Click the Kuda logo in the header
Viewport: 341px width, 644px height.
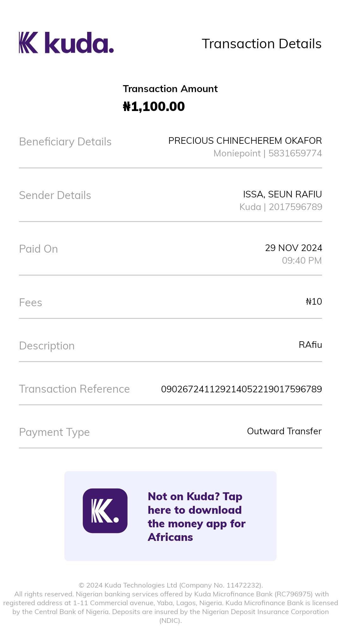(66, 43)
